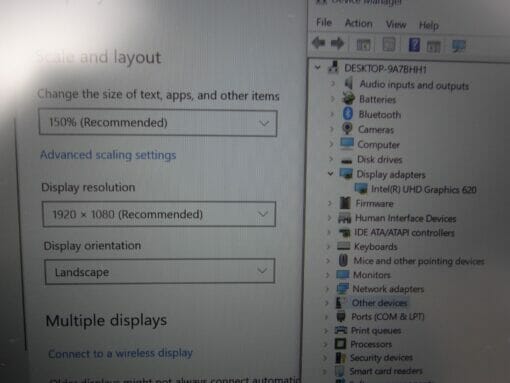Select the Disk drives label
Viewport: 510px width, 383px height.
(380, 159)
